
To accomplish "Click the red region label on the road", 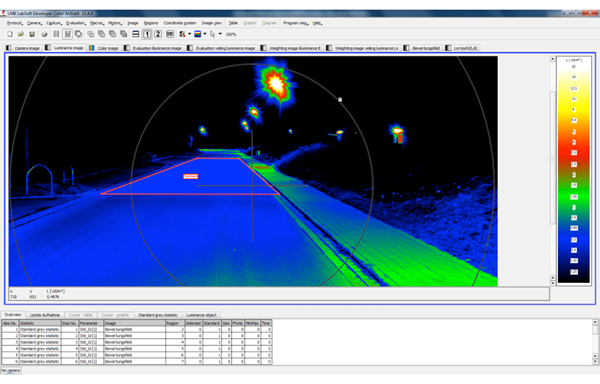I will pos(191,176).
